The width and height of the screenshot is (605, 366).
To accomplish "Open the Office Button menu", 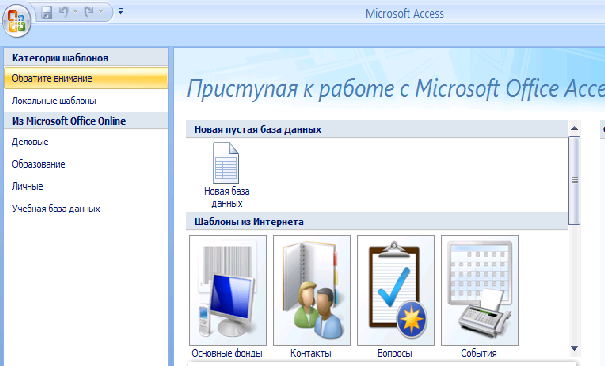I will pos(16,20).
